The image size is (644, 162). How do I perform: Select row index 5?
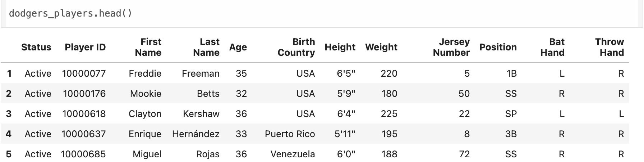9,154
